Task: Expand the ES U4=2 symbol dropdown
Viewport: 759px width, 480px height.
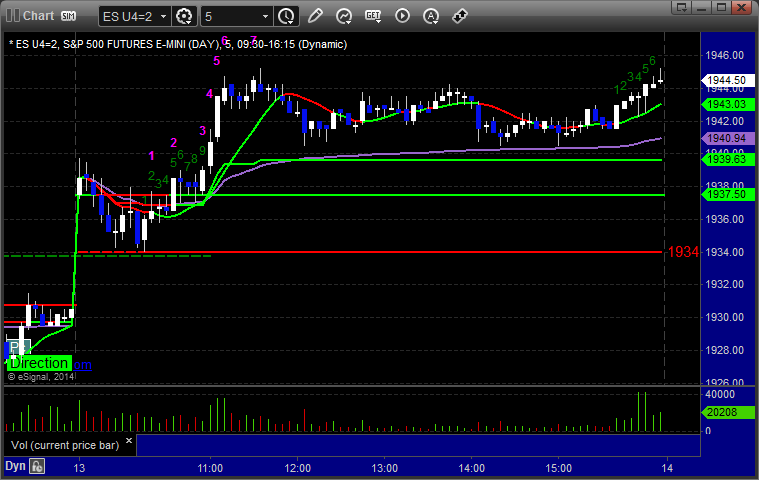Action: [164, 16]
